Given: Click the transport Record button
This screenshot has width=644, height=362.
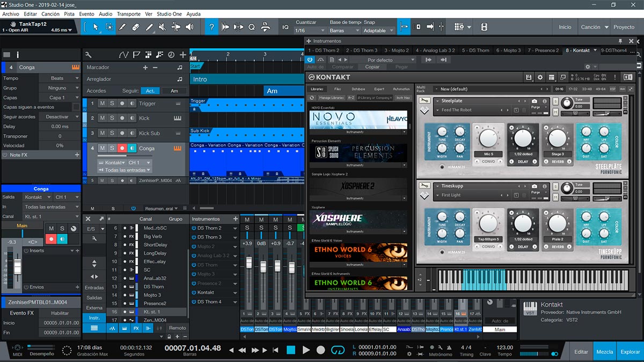Looking at the screenshot, I should [x=320, y=350].
